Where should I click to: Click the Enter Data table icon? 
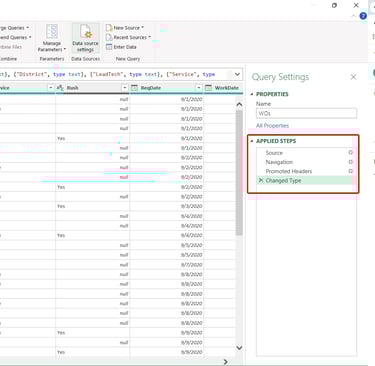(109, 47)
